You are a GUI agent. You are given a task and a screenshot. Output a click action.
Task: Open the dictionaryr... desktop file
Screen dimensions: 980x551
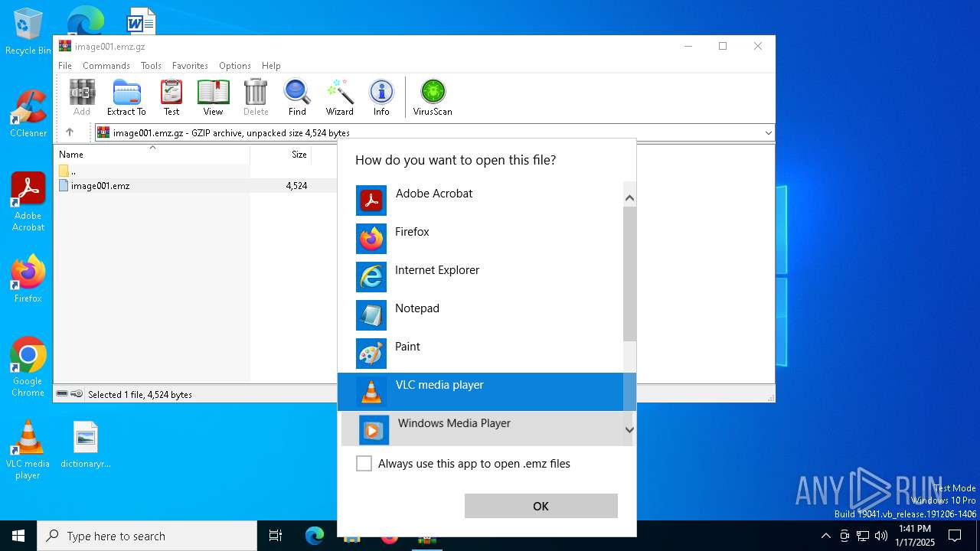pyautogui.click(x=86, y=445)
